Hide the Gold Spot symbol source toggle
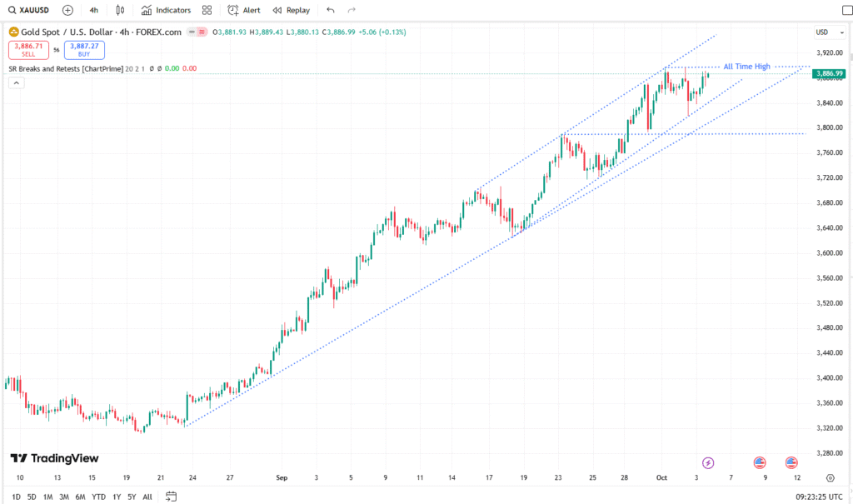The width and height of the screenshot is (853, 504). coord(191,32)
